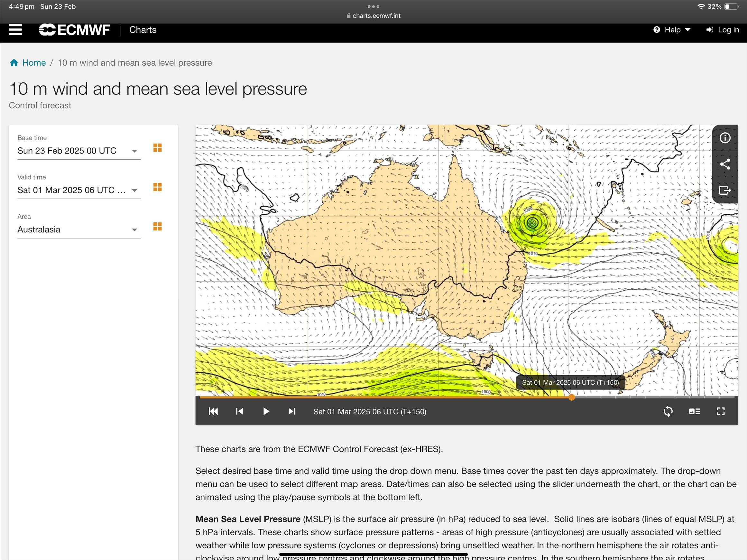The height and width of the screenshot is (560, 747).
Task: Toggle animation loop mode
Action: point(668,411)
